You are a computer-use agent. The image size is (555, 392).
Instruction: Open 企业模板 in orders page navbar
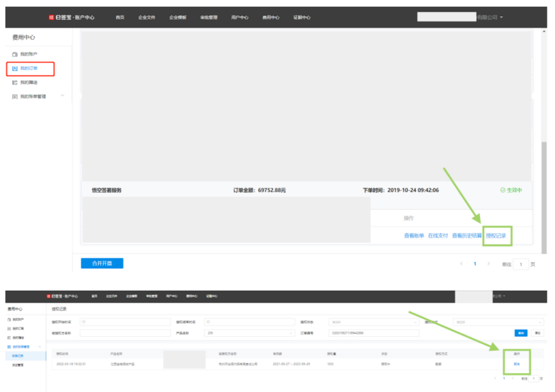click(178, 18)
